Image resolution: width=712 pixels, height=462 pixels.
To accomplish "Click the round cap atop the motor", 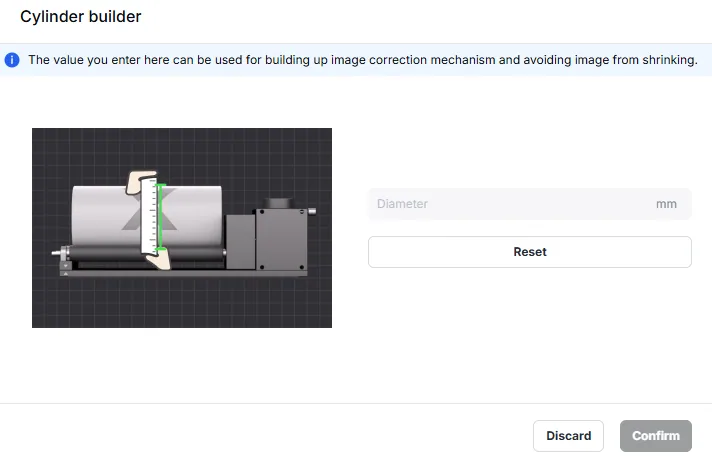I will pos(278,203).
